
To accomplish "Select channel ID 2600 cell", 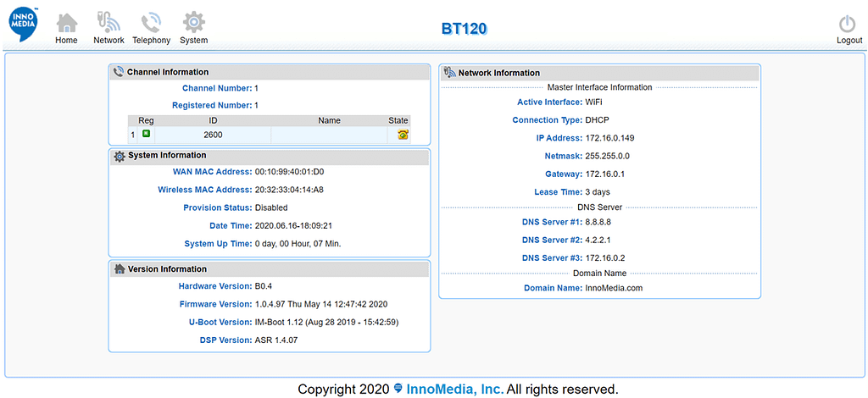I will tap(213, 135).
